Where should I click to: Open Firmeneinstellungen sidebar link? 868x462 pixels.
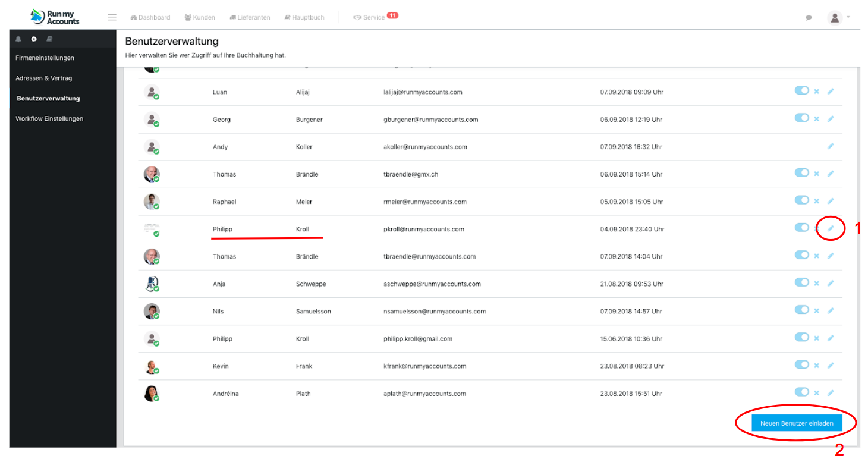click(x=45, y=58)
